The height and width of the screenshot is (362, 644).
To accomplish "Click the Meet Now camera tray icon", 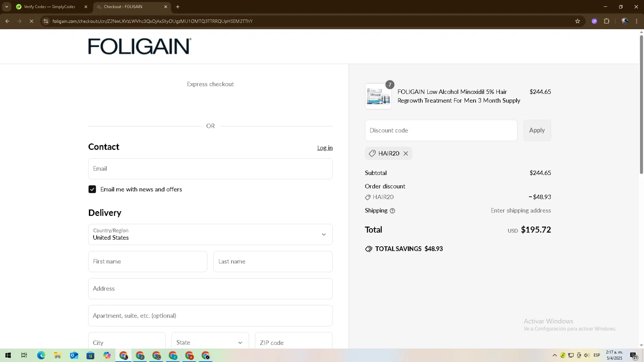I will (x=579, y=355).
